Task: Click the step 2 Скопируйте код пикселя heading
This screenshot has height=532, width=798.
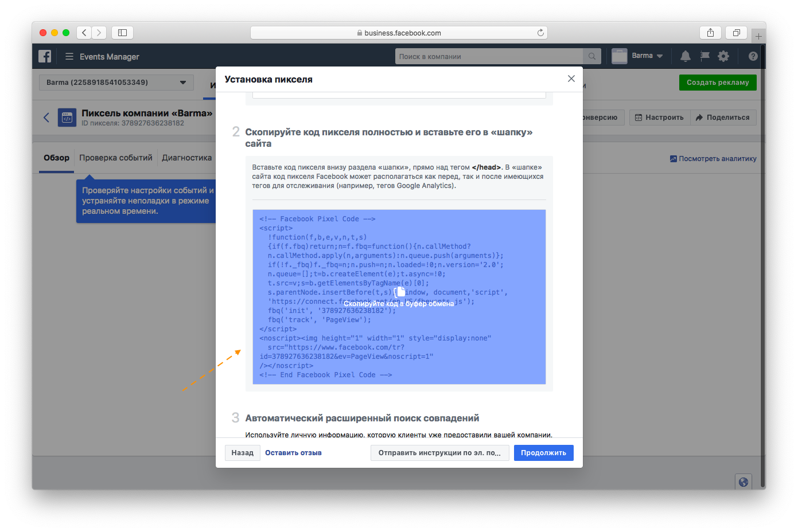Action: point(389,138)
